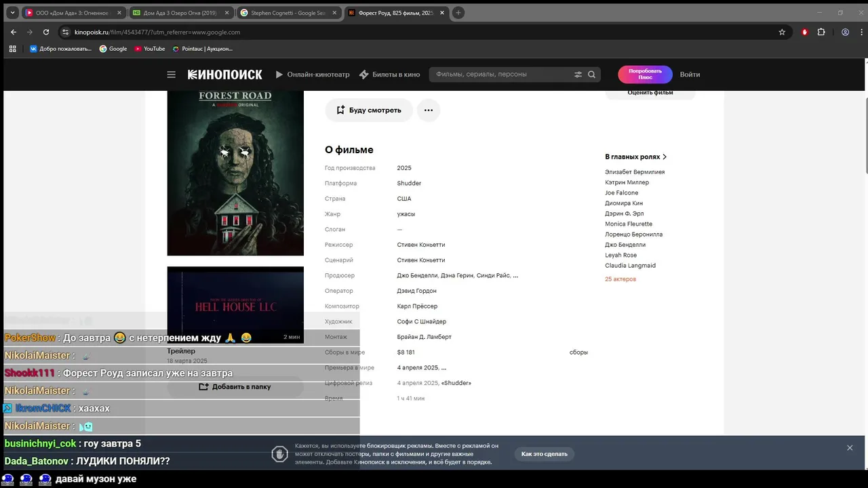Click the Добавить в папку button

[x=235, y=387]
